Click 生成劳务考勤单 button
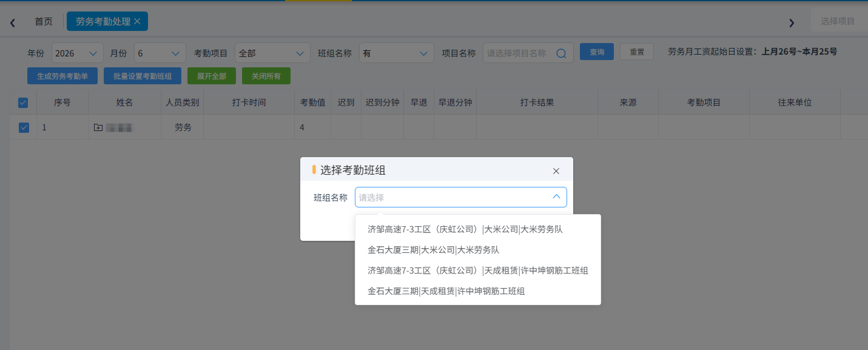Screen dimensions: 868x350 62,76
